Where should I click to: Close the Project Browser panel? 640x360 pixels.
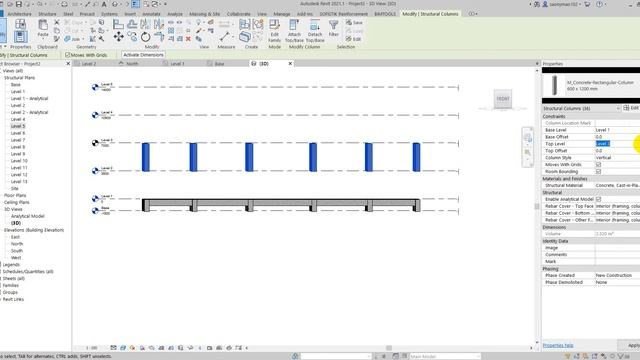point(68,64)
